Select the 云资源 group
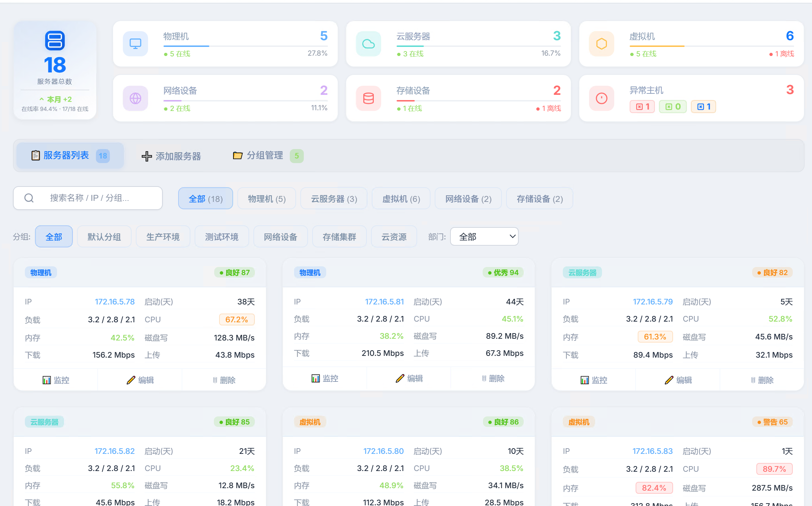 (394, 237)
